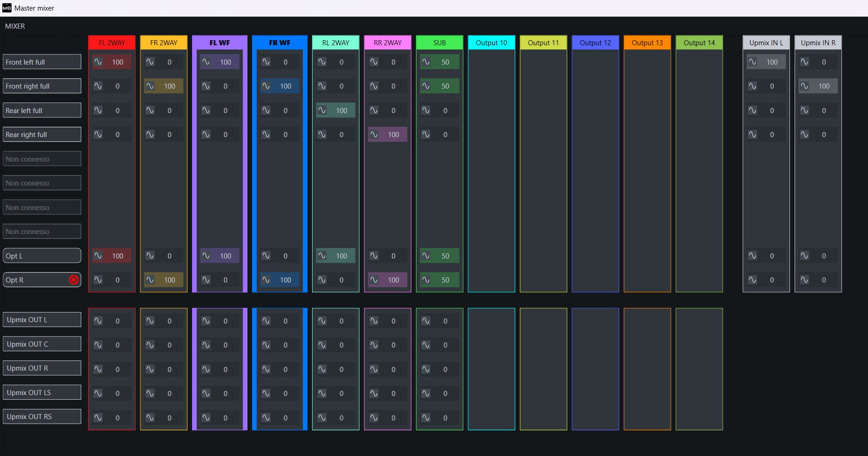Select the FR 2WAY output channel header
The width and height of the screenshot is (868, 456).
[164, 42]
